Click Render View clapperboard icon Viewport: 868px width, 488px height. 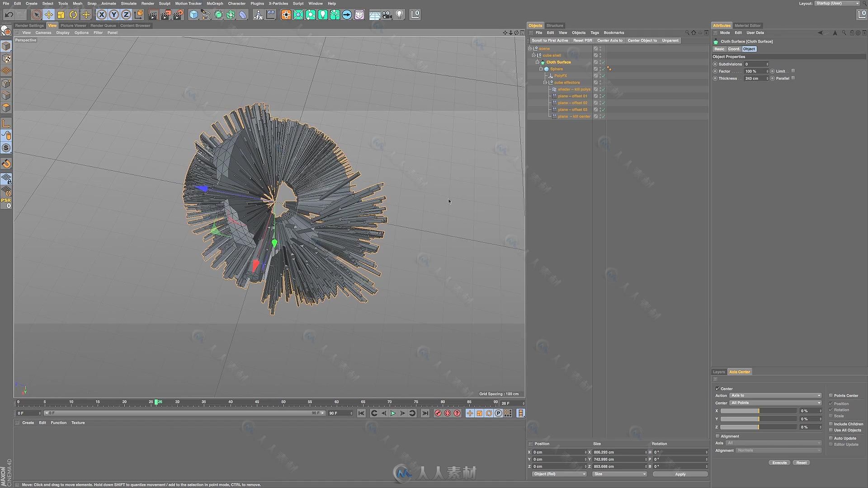point(153,15)
